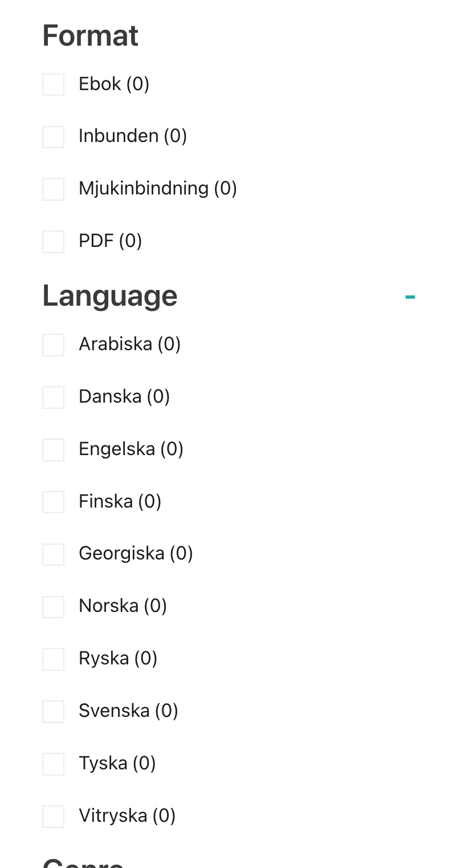This screenshot has width=473, height=868.
Task: Collapse the Language filter section
Action: pyautogui.click(x=410, y=297)
